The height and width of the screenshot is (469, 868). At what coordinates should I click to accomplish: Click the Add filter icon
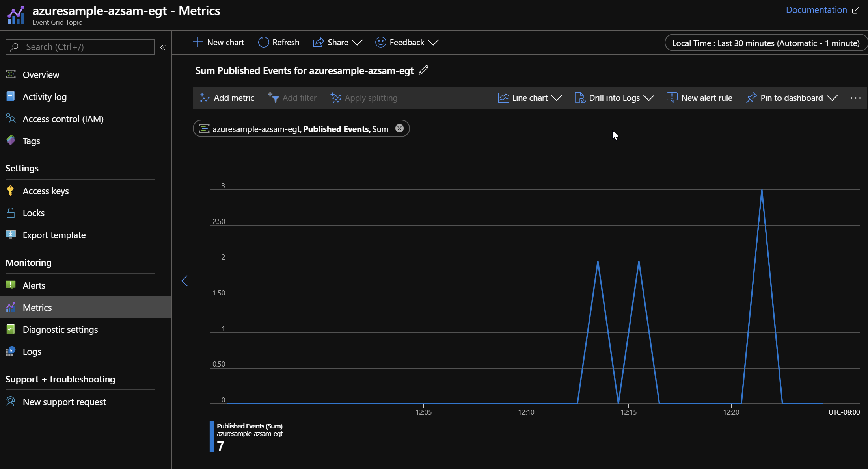pos(273,97)
